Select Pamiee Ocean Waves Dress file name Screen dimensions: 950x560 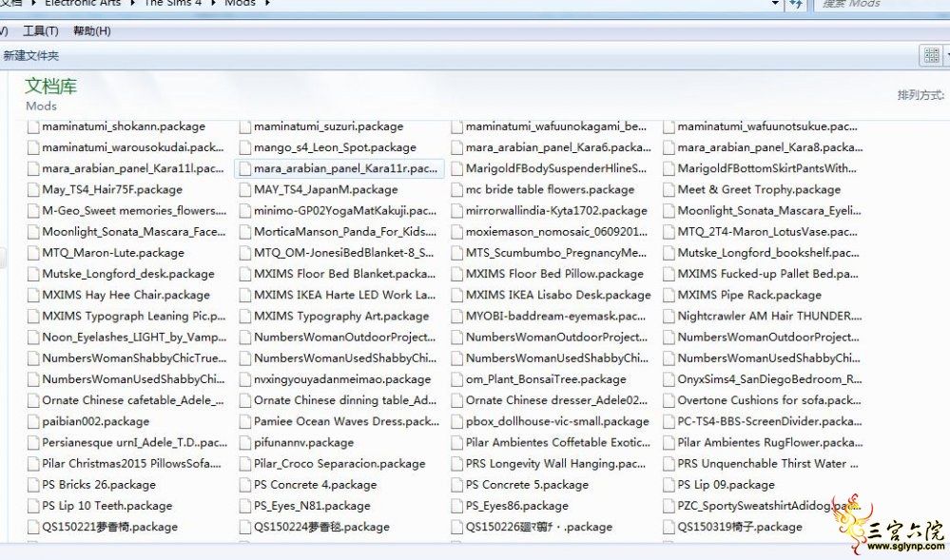tap(346, 422)
